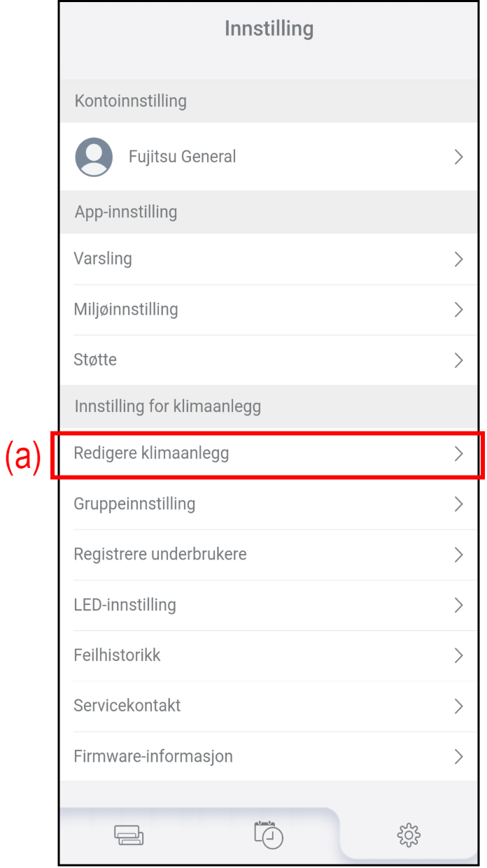Open the schedule timer tab icon

pos(269,835)
